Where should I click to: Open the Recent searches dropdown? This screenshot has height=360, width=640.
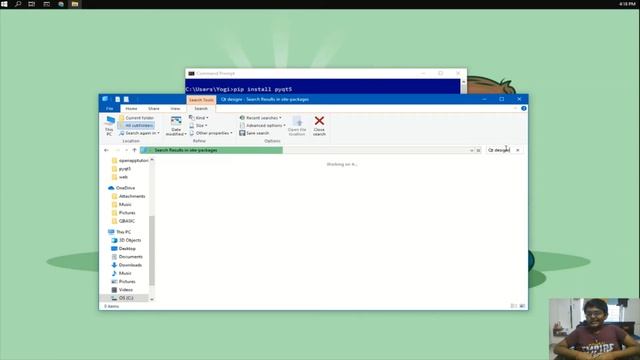point(260,118)
